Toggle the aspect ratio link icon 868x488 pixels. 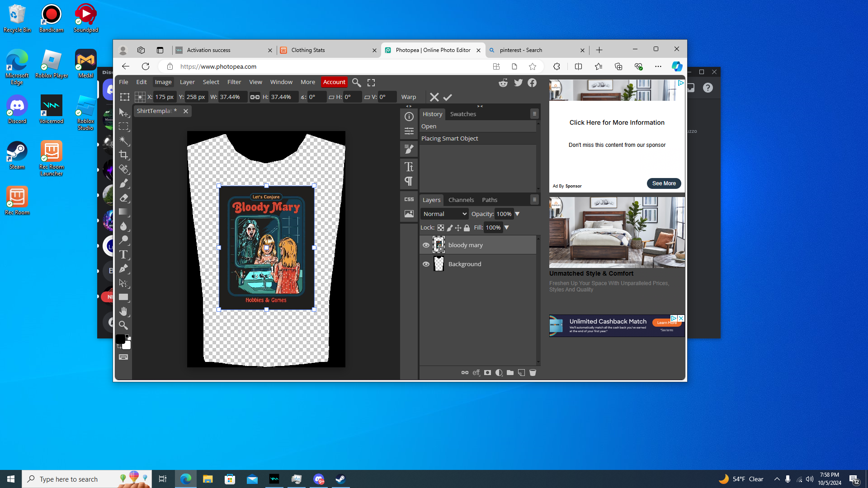tap(255, 97)
